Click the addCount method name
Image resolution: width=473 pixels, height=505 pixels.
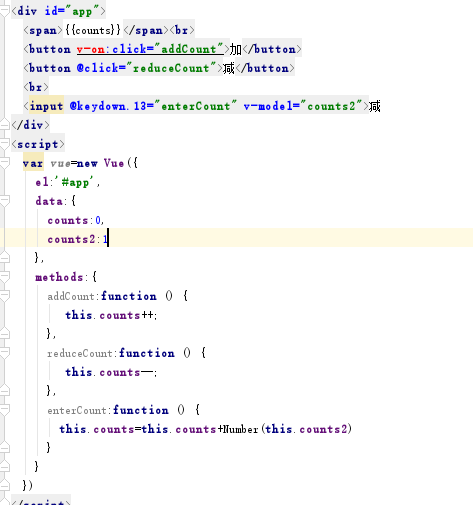71,296
